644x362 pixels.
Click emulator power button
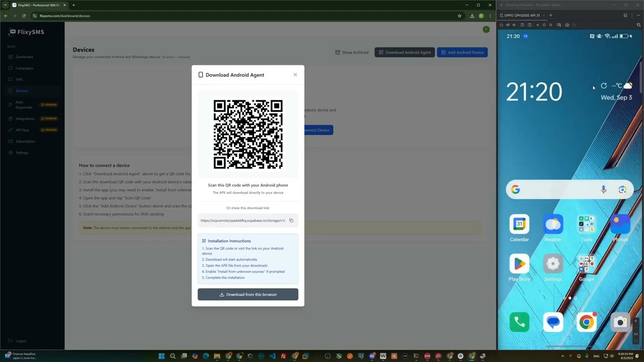pyautogui.click(x=501, y=25)
